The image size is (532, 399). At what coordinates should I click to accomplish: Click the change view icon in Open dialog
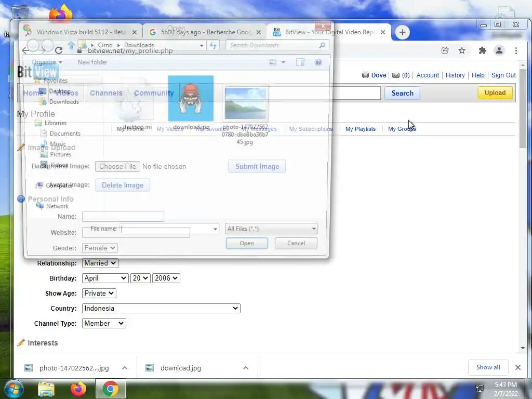tap(272, 62)
